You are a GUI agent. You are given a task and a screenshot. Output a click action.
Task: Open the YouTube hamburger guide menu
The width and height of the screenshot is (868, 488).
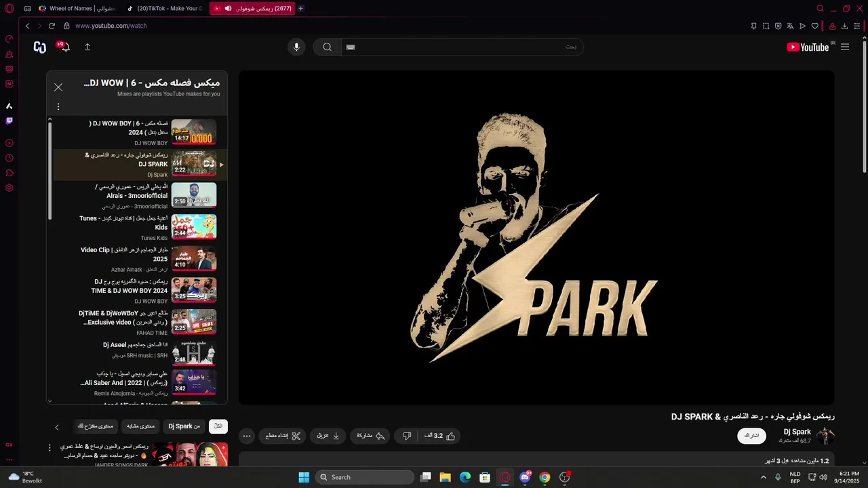845,47
